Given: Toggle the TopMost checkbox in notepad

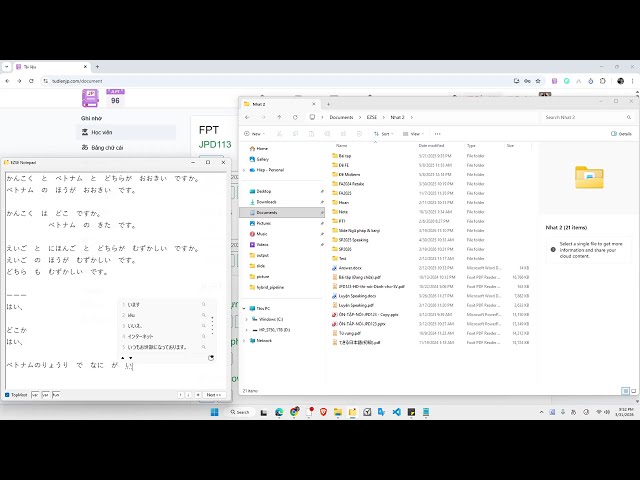Looking at the screenshot, I should coord(7,395).
